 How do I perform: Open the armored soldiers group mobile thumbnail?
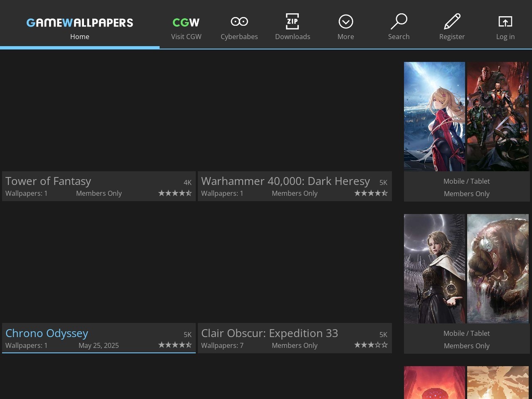498,116
